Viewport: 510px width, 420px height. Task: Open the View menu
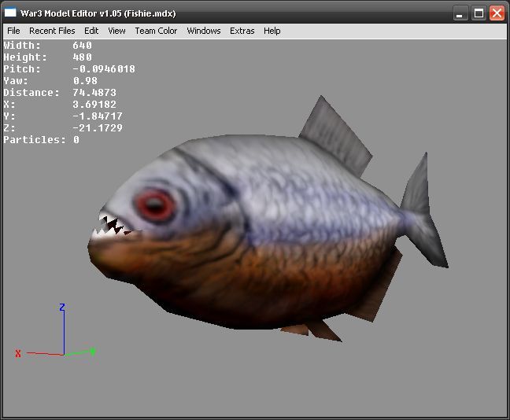116,31
